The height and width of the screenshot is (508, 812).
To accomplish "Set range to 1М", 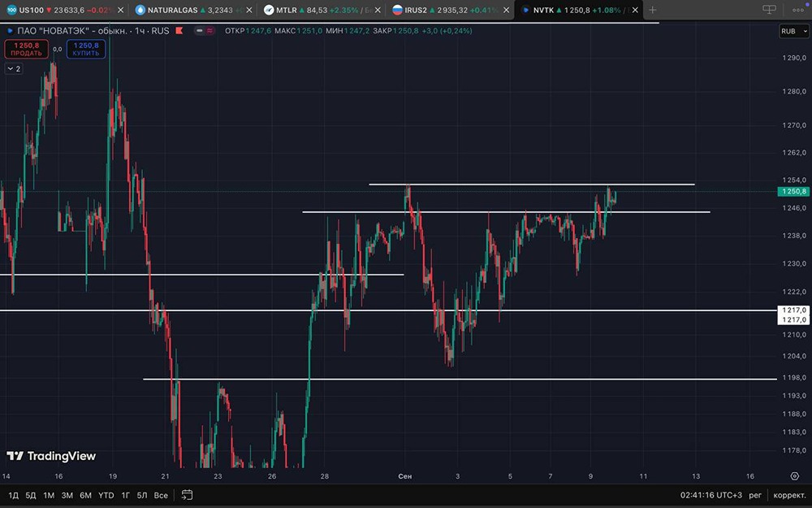I will [x=49, y=495].
